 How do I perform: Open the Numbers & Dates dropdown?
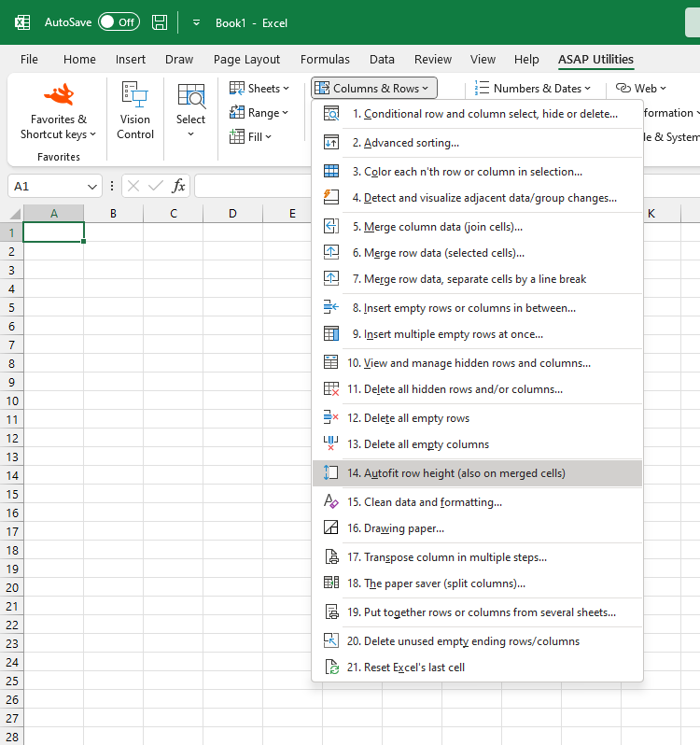coord(534,89)
